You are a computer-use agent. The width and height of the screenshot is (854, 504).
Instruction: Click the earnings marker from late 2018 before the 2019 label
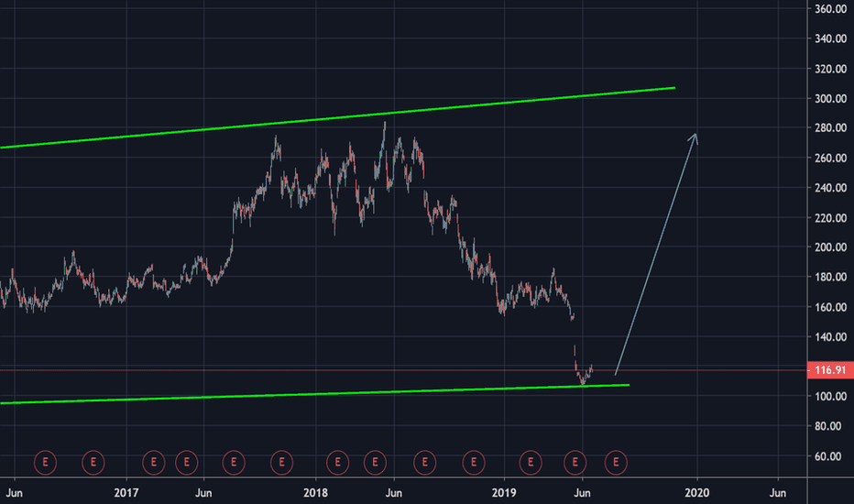coord(474,463)
